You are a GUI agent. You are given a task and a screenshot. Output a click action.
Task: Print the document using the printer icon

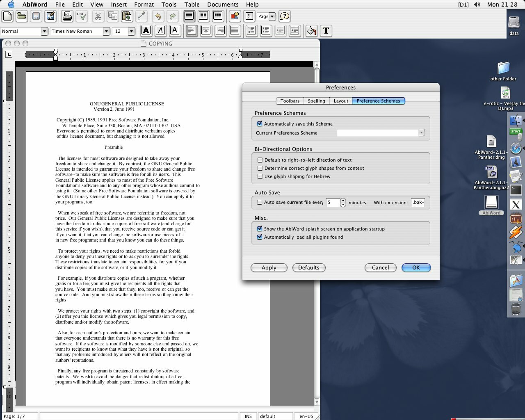67,16
